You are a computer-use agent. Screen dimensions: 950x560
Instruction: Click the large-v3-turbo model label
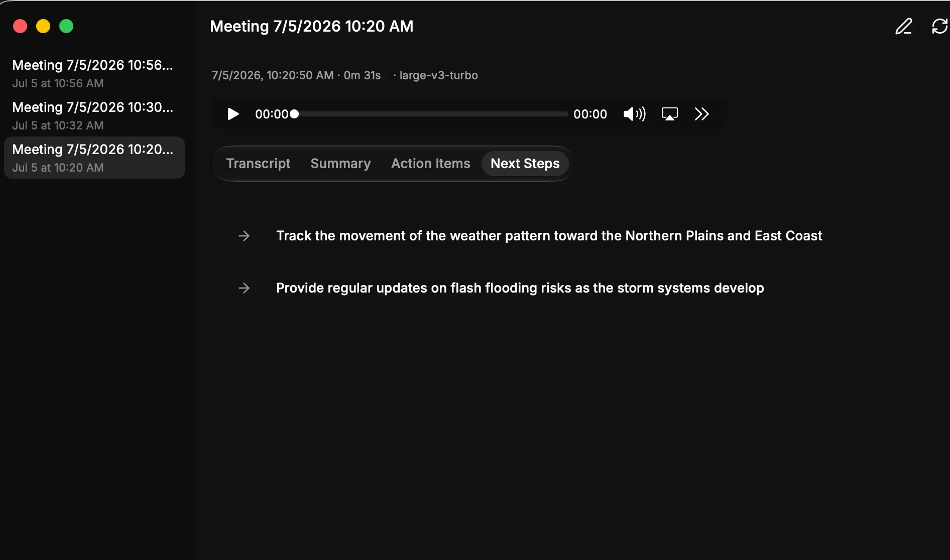(438, 75)
